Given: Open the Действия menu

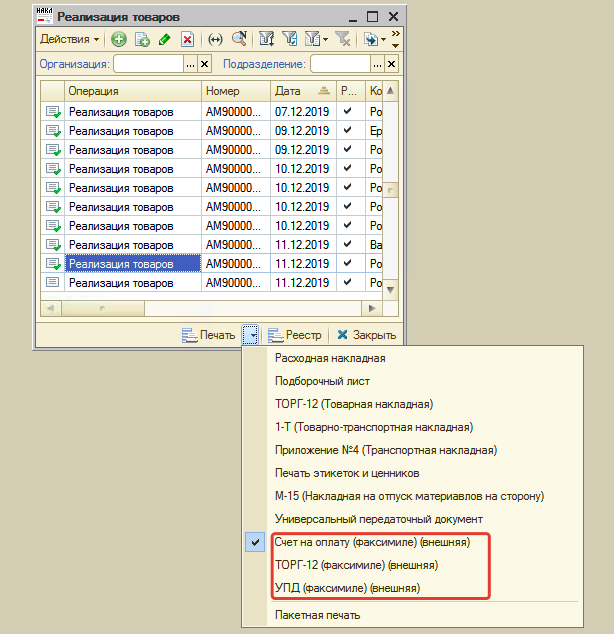Looking at the screenshot, I should point(70,39).
